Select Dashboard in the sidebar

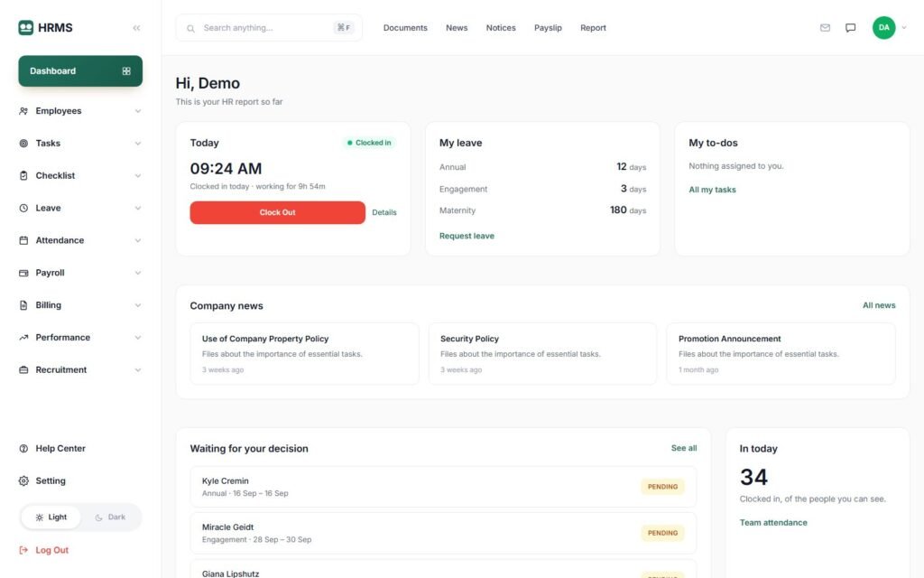point(80,71)
